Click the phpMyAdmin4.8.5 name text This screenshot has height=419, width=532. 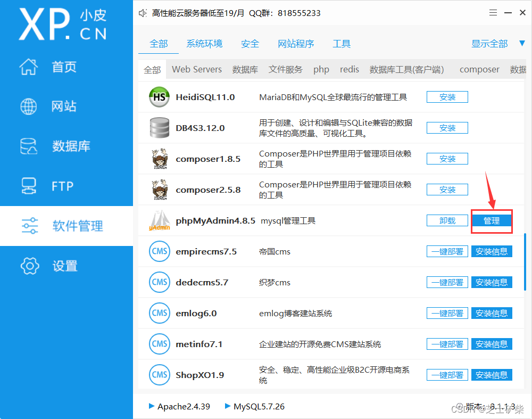coord(215,221)
